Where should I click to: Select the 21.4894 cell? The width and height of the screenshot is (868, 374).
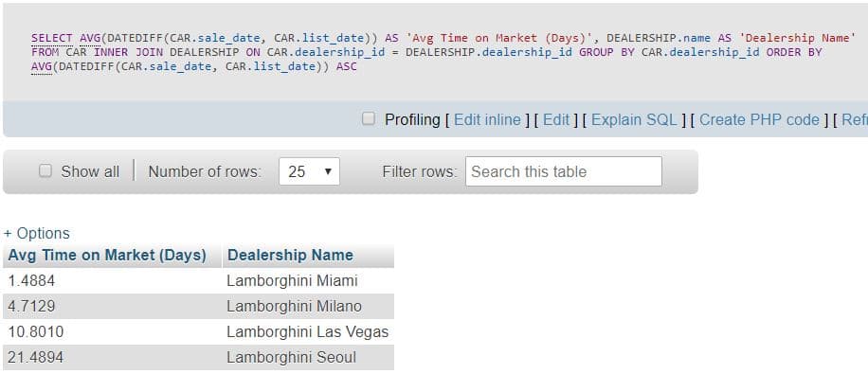click(x=113, y=357)
